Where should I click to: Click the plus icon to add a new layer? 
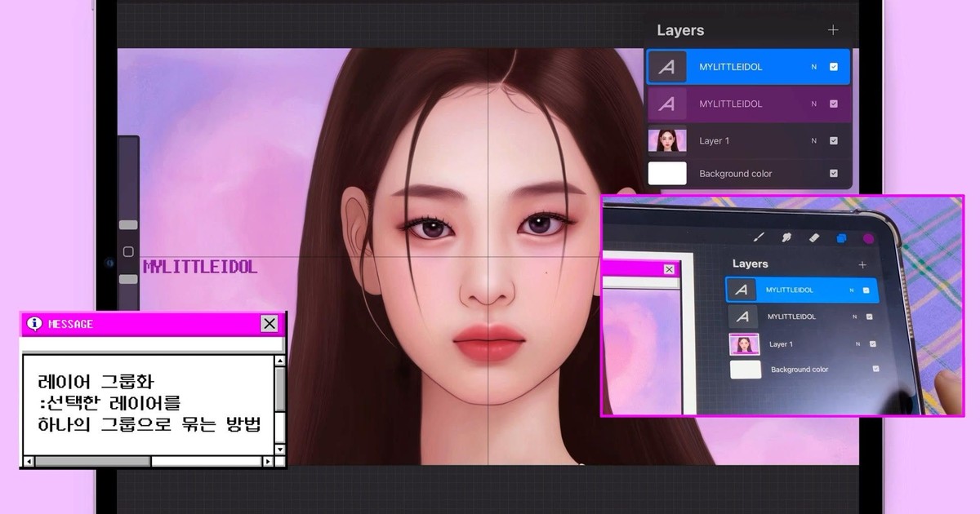(x=834, y=30)
